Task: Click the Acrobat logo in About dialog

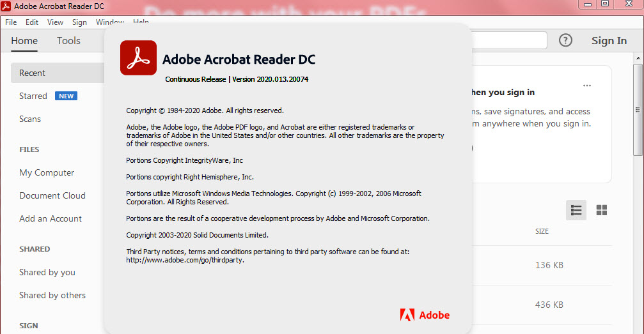Action: (x=138, y=58)
